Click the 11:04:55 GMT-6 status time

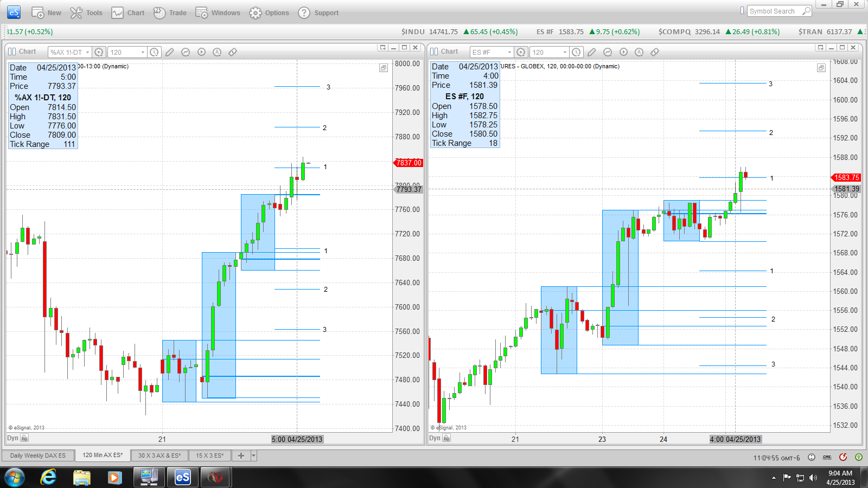click(776, 458)
